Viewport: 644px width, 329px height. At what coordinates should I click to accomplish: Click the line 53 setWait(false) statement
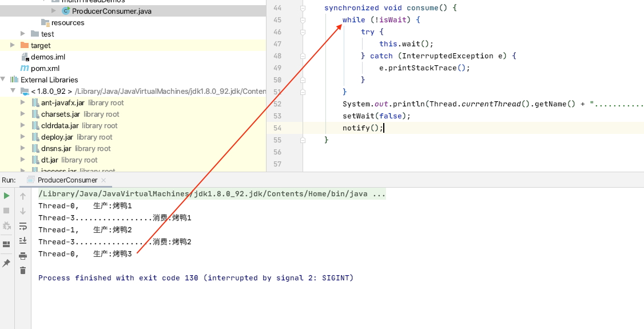pos(376,116)
